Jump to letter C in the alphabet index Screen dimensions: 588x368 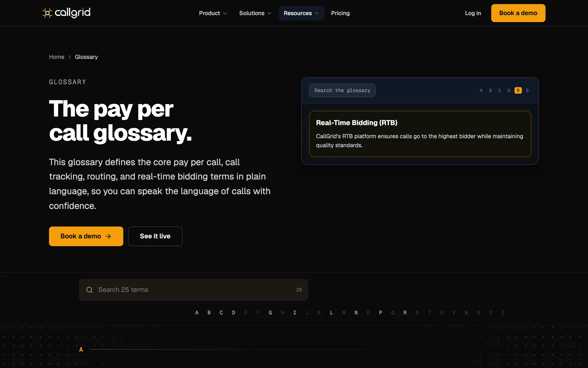pyautogui.click(x=221, y=313)
